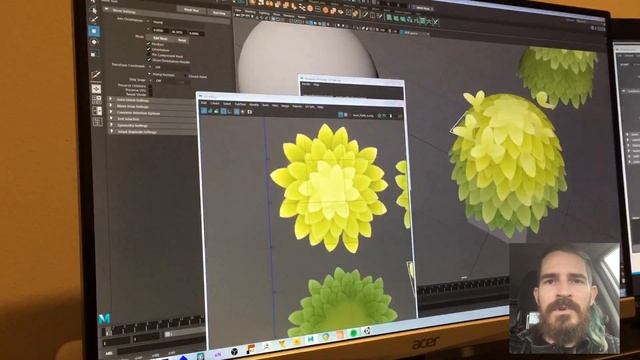
Task: Open Maya from the Windows taskbar
Action: 311,339
